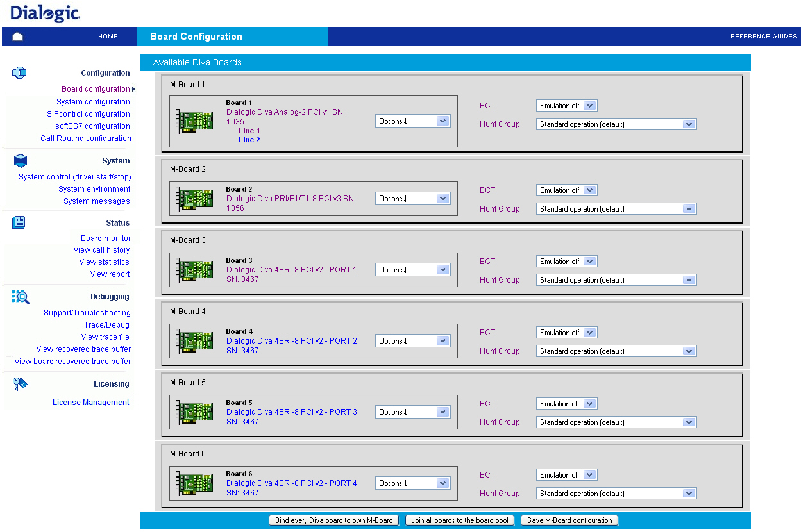Click the Status notebook icon in the sidebar

(x=19, y=222)
